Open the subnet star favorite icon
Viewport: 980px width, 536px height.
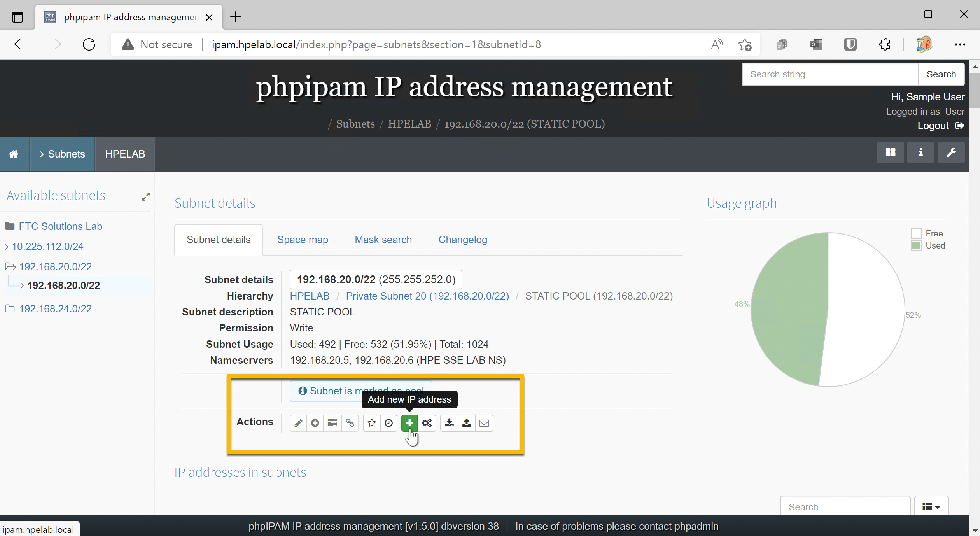click(x=371, y=423)
